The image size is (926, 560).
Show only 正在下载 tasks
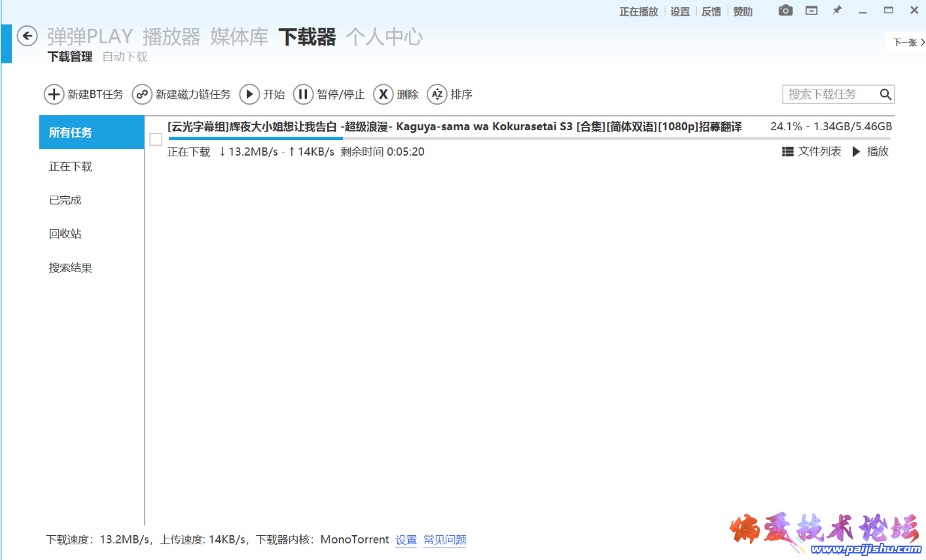click(70, 166)
